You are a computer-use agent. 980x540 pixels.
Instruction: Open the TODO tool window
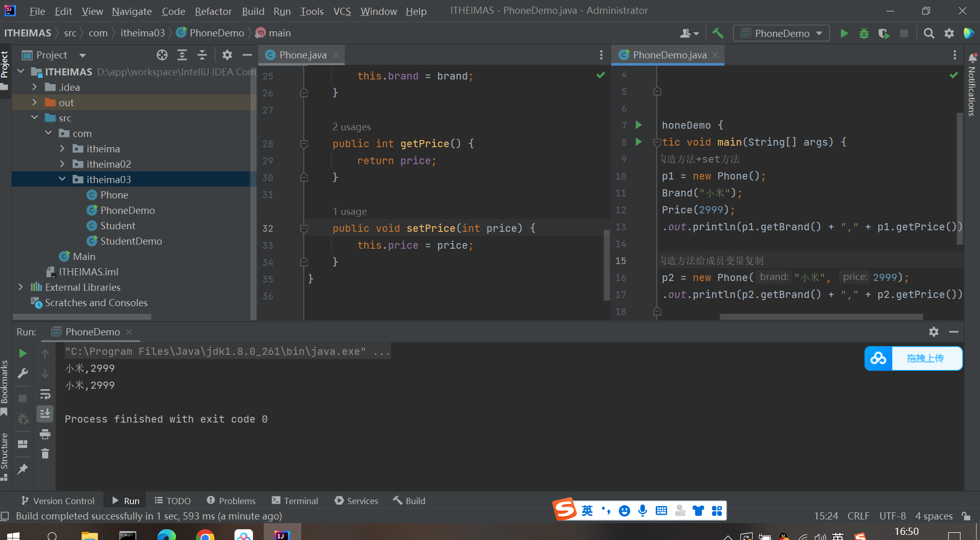tap(173, 501)
